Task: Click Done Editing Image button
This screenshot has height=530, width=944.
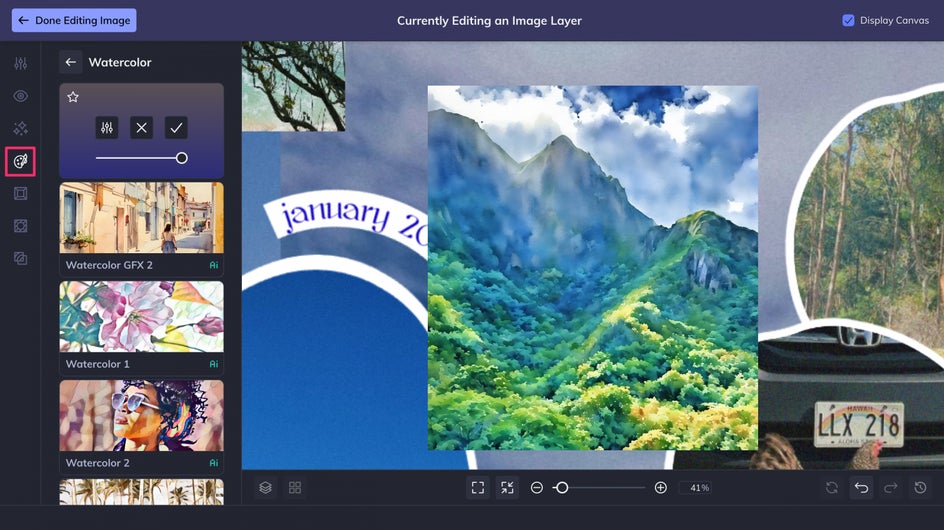Action: (x=74, y=20)
